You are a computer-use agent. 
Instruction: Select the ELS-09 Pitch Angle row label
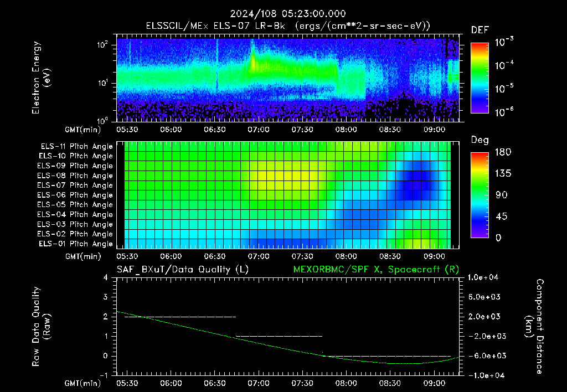point(75,166)
